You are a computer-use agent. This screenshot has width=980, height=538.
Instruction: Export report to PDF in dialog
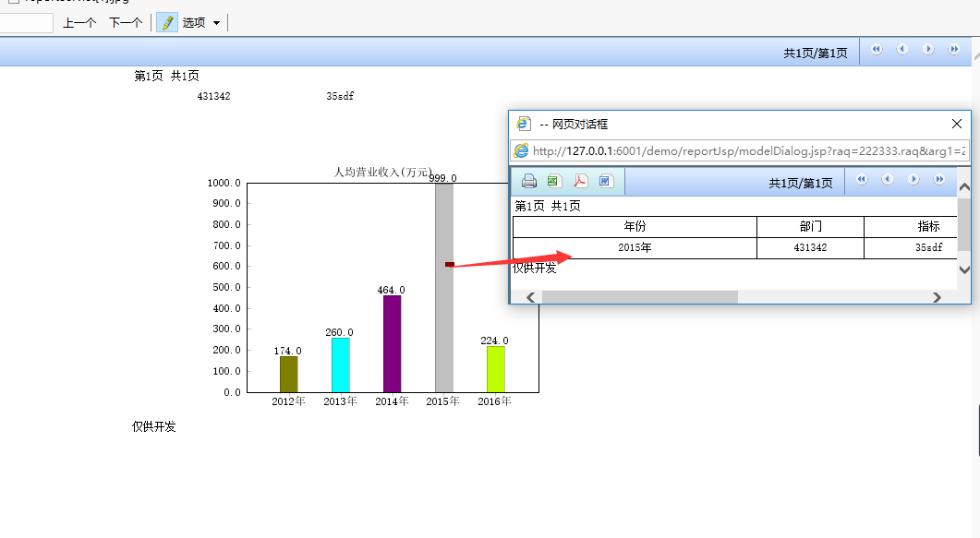point(581,181)
